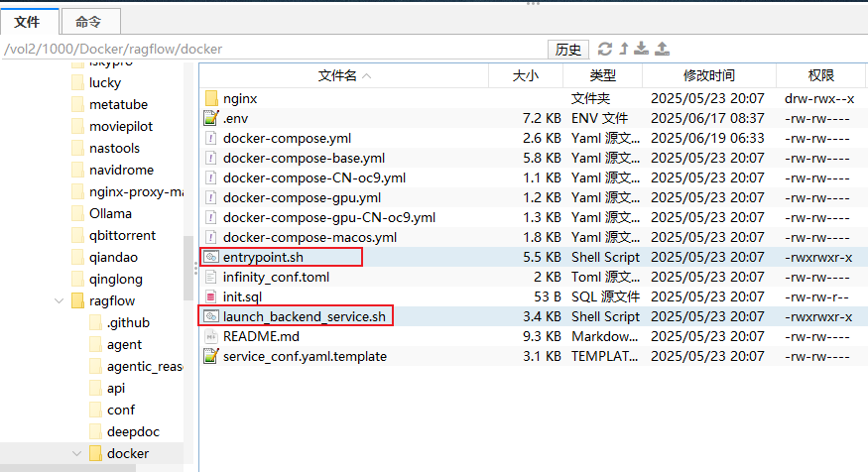Click the docker-compose-base.yml file icon
The width and height of the screenshot is (868, 472).
tap(210, 158)
